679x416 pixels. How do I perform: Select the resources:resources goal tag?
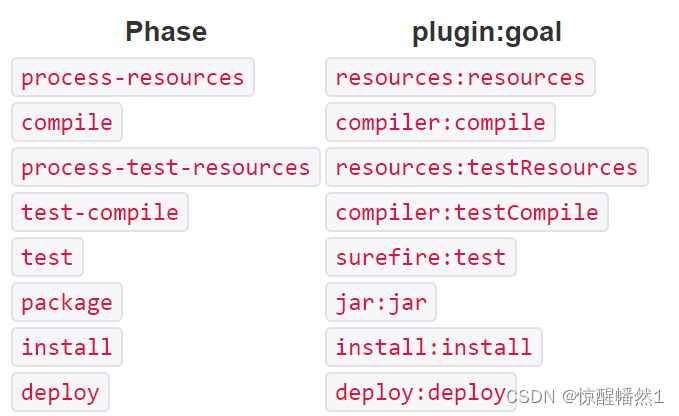coord(460,77)
